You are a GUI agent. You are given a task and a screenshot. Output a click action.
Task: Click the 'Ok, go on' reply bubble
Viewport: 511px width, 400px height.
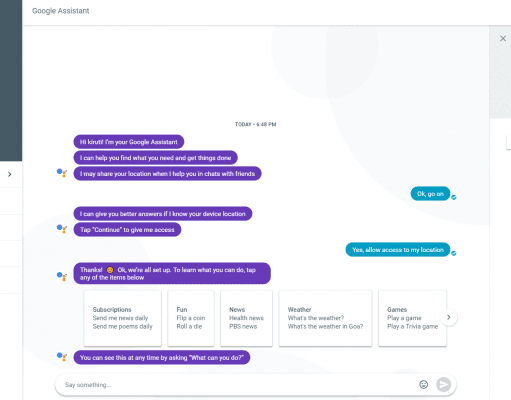pyautogui.click(x=430, y=194)
